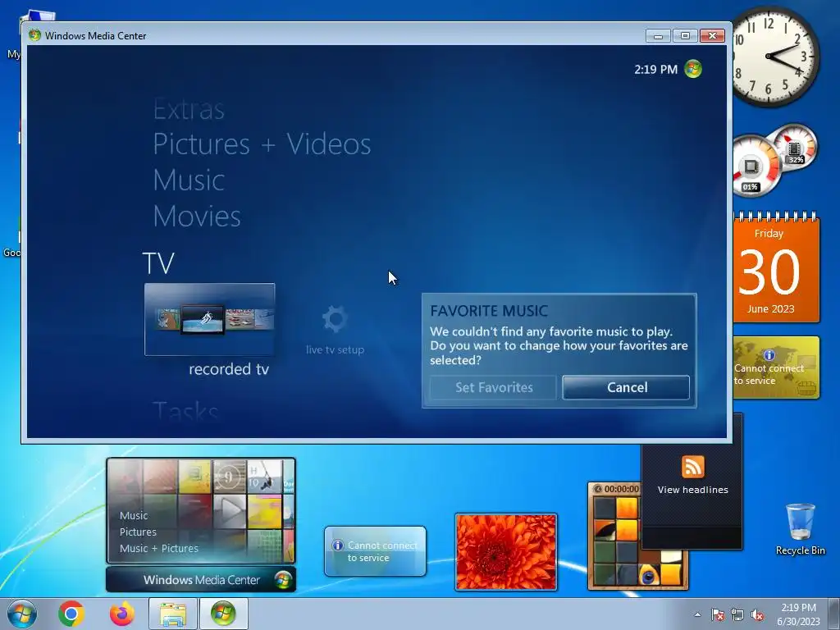
Task: Open the Movies menu category
Action: 197,216
